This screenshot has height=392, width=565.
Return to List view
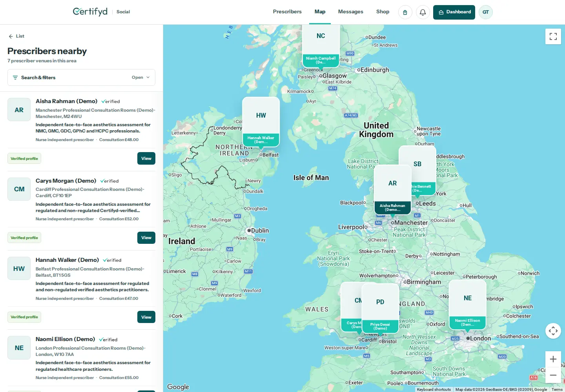[x=16, y=36]
